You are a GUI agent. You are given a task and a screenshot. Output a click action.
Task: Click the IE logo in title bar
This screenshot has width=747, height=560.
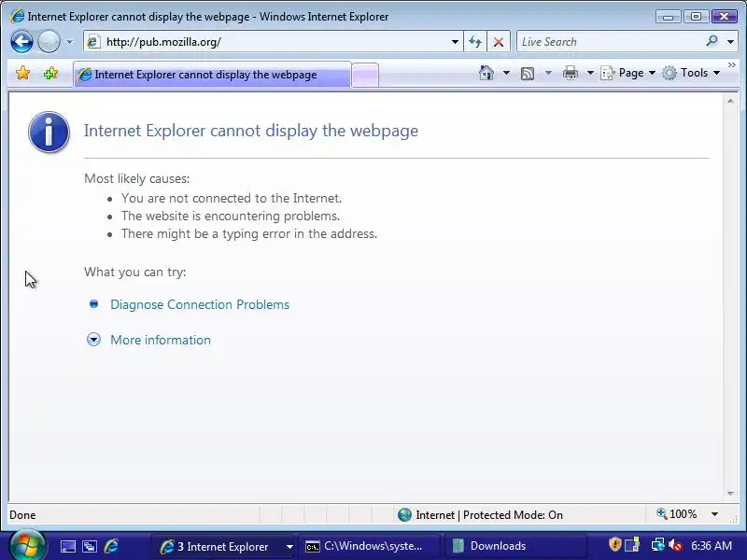click(x=17, y=16)
